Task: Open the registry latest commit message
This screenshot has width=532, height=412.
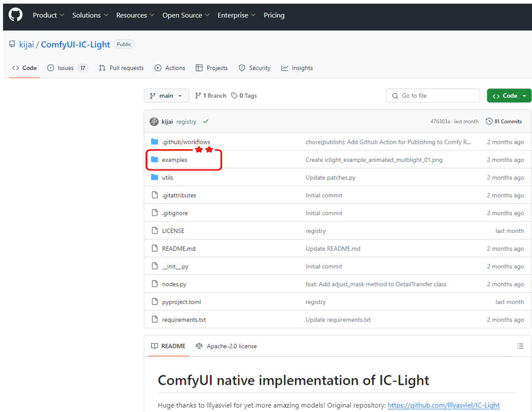Action: [x=186, y=122]
